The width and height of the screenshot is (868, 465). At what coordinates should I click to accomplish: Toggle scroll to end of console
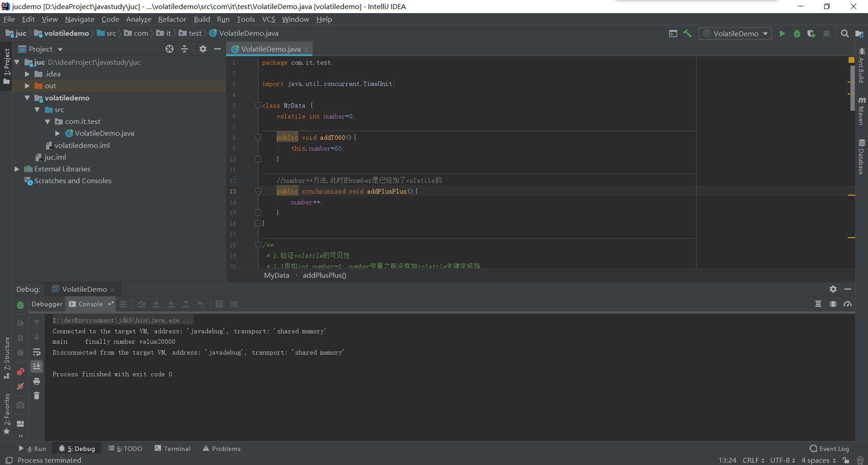(x=37, y=366)
